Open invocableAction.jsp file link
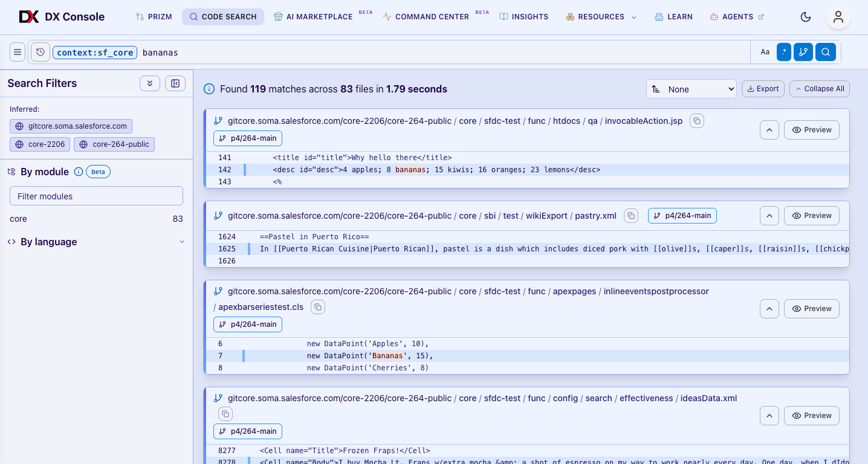The height and width of the screenshot is (464, 868). (x=644, y=121)
